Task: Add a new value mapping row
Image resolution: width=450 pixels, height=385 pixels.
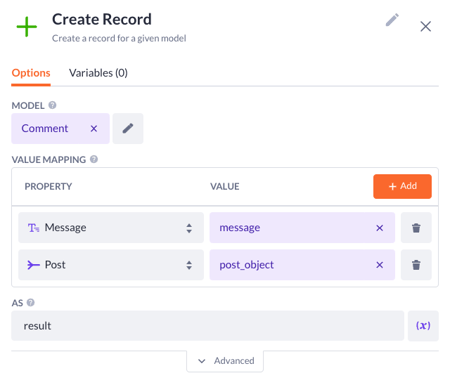Action: pos(402,186)
